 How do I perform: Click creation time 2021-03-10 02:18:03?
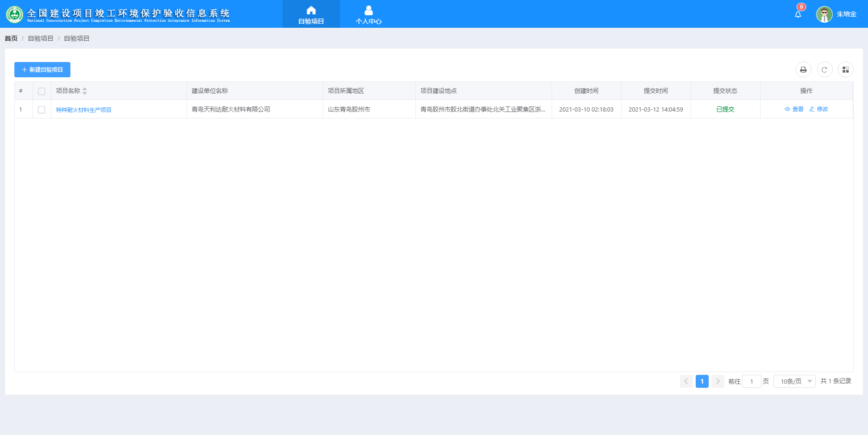pyautogui.click(x=586, y=109)
